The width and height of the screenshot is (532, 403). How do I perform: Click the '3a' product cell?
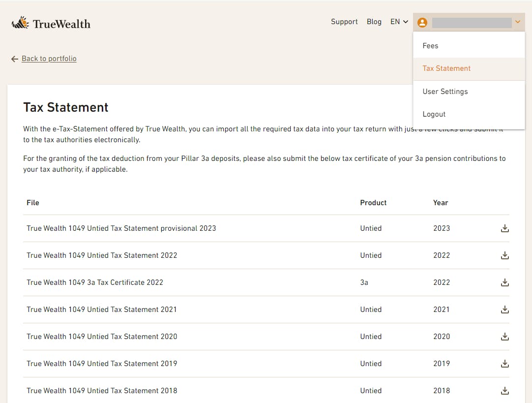[x=364, y=282]
